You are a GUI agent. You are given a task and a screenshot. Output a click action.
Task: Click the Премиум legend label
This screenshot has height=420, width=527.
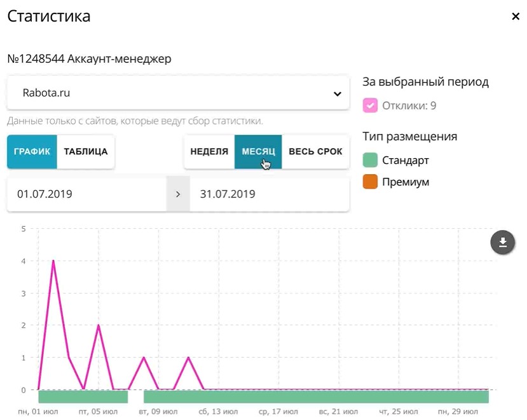point(406,182)
